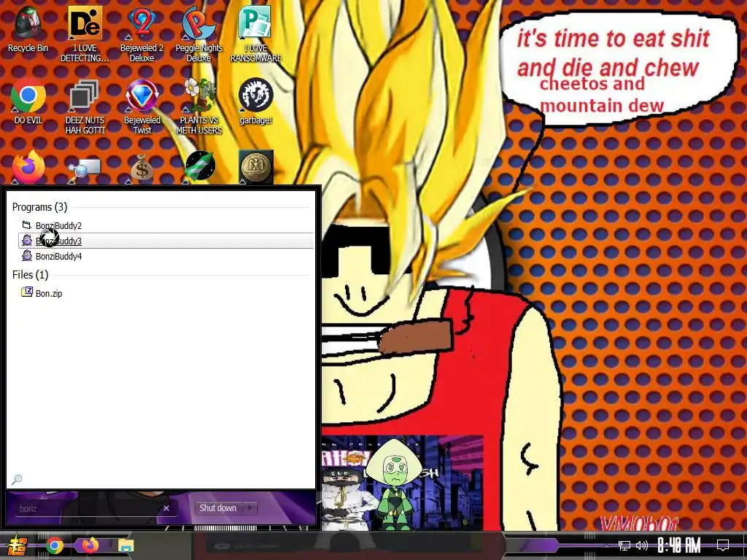Open the Action Center notifications icon
This screenshot has height=560, width=747.
723,545
